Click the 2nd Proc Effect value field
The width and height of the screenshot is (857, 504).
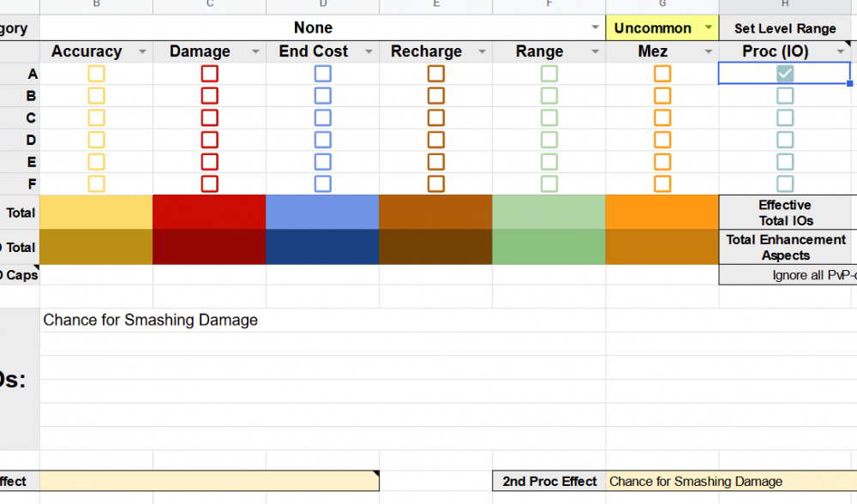pyautogui.click(x=728, y=482)
